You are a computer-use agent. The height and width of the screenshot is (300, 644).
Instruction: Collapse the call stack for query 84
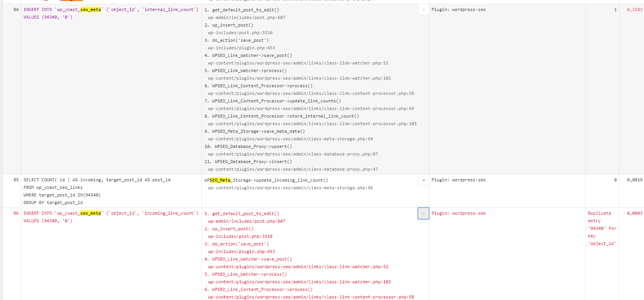[424, 10]
